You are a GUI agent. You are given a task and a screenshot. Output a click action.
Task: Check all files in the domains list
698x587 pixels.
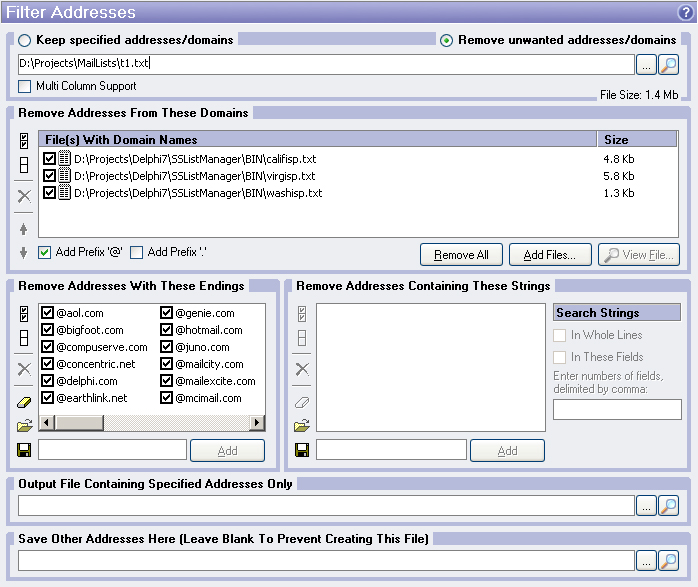click(x=25, y=142)
